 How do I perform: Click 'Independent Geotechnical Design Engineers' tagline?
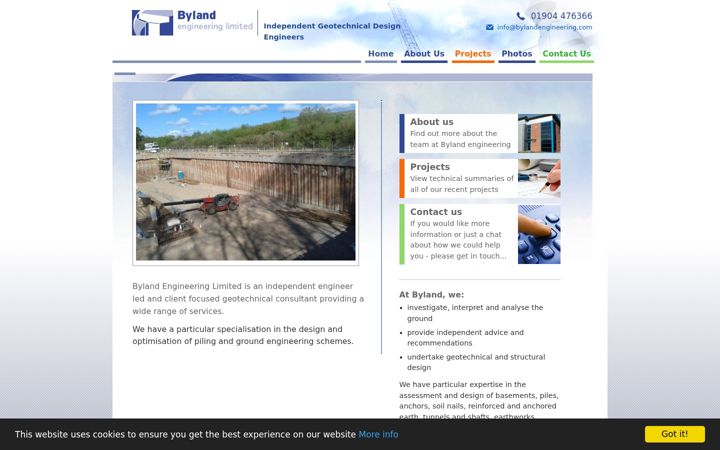[x=332, y=32]
